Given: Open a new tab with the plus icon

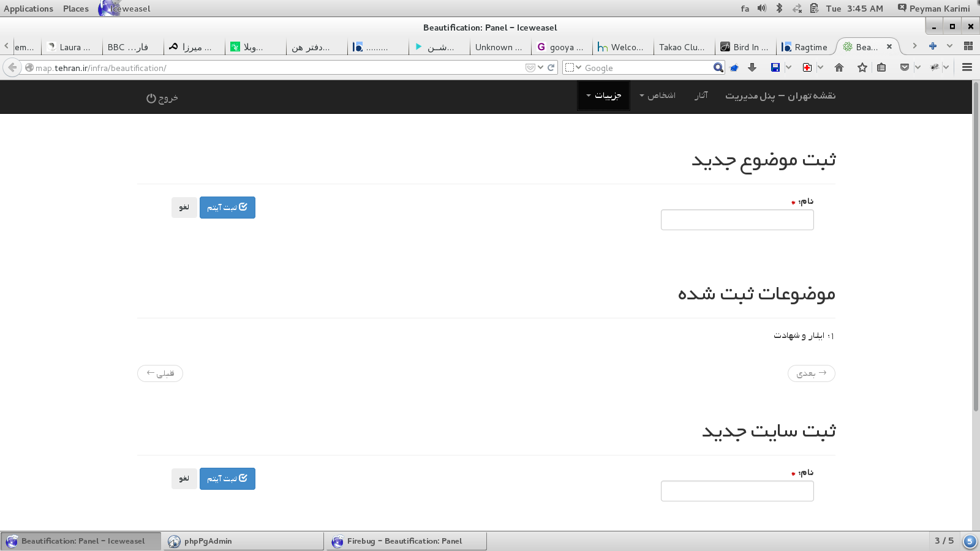Looking at the screenshot, I should click(933, 46).
